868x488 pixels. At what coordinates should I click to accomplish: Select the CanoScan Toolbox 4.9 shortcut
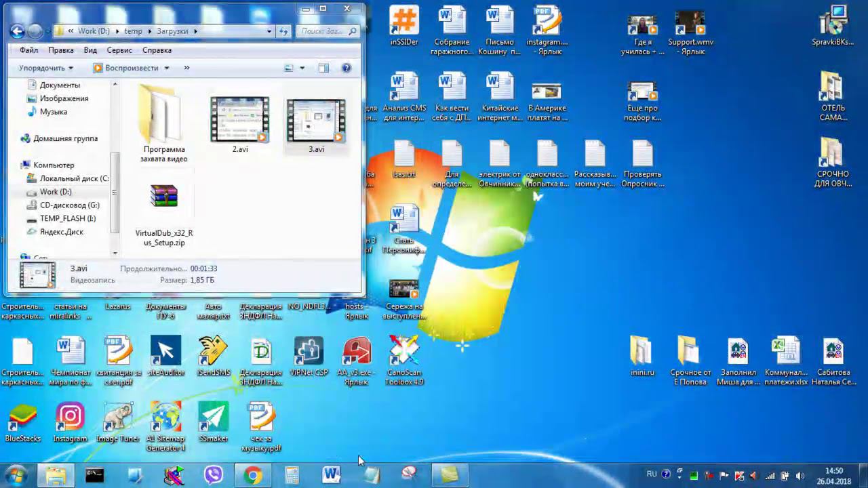(x=404, y=361)
